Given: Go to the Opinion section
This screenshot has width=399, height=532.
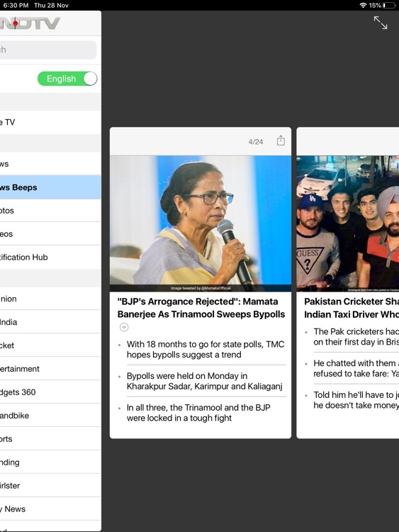Looking at the screenshot, I should tap(50, 299).
